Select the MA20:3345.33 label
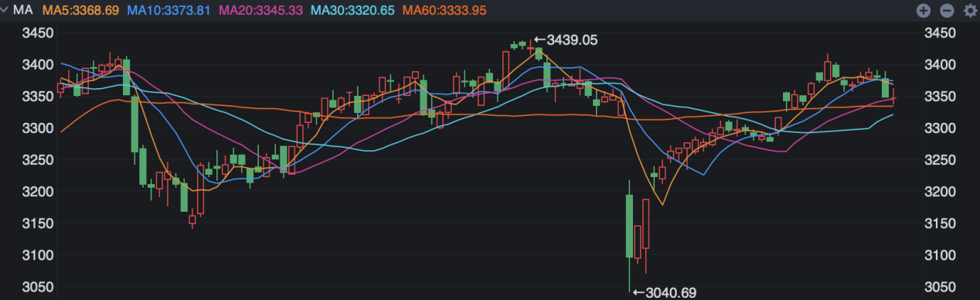Screen dimensions: 980x300 point(260,11)
